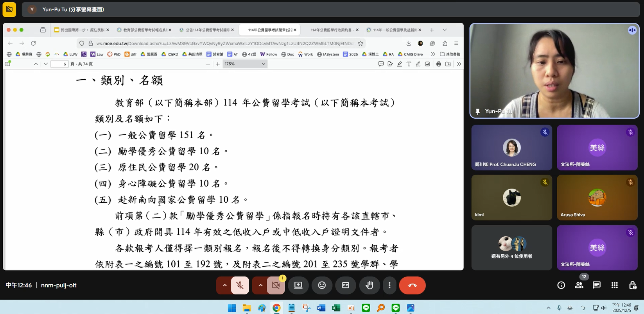The image size is (644, 314).
Task: Open the browser downloads icon
Action: [409, 43]
